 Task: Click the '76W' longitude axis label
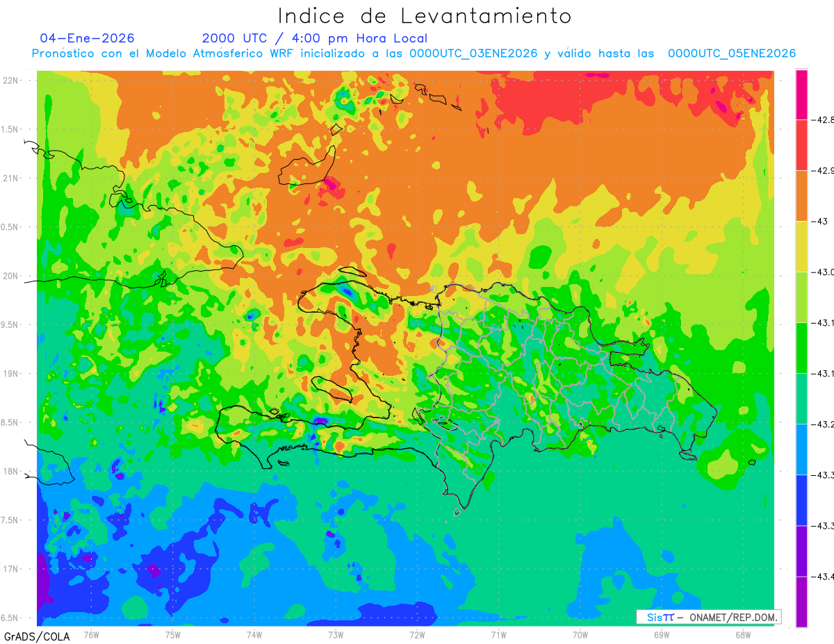(x=91, y=634)
